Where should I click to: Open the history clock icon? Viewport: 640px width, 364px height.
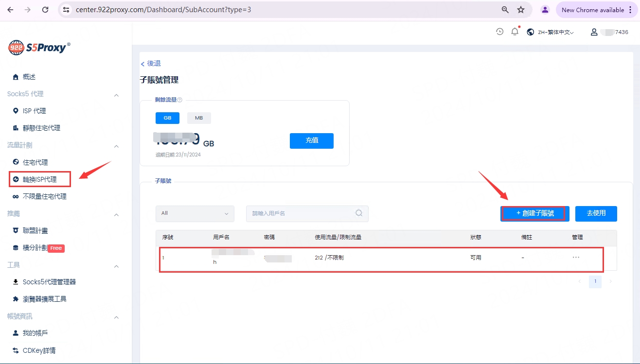[499, 32]
